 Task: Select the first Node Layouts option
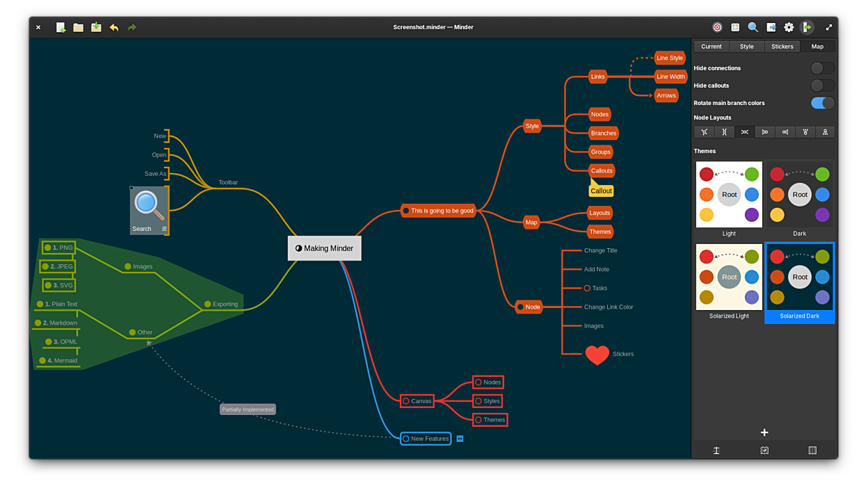pyautogui.click(x=705, y=132)
